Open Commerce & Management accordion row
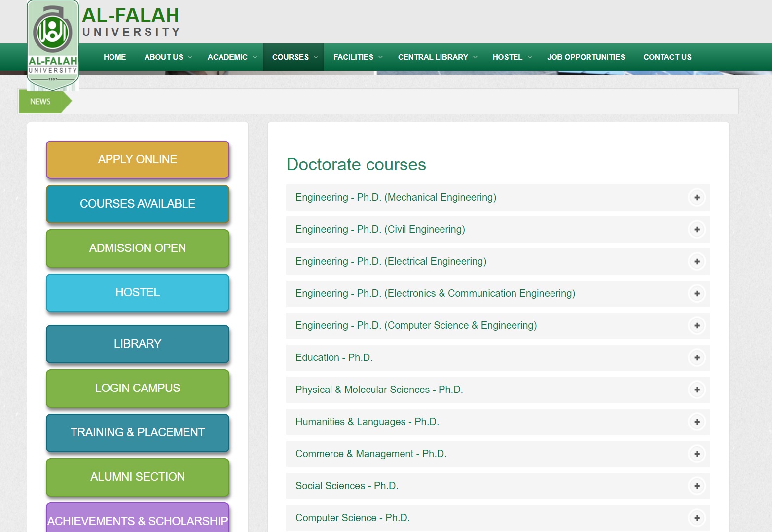The height and width of the screenshot is (532, 772). [x=498, y=454]
